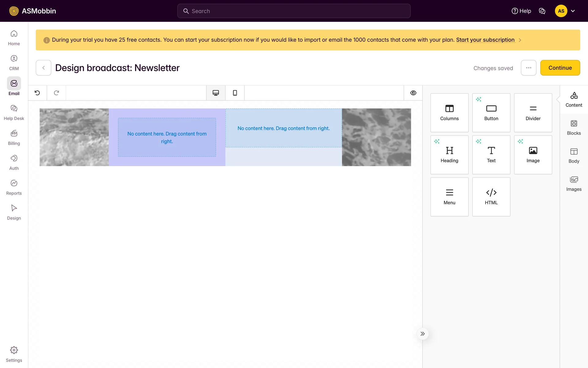Image resolution: width=588 pixels, height=368 pixels.
Task: Select the Divider content block
Action: pos(533,113)
